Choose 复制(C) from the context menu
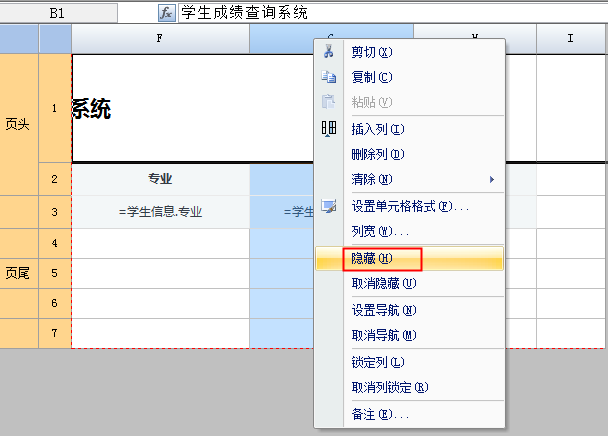Image resolution: width=608 pixels, height=436 pixels. (409, 77)
